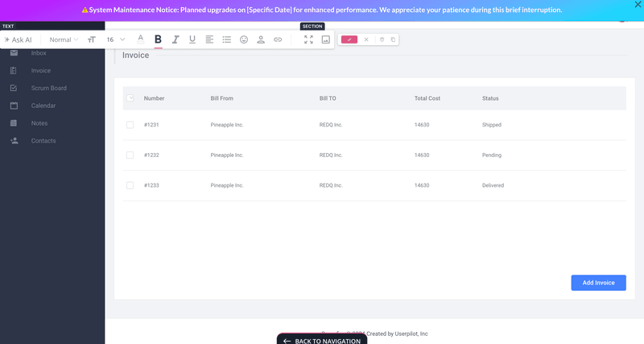
Task: Open the font size 16 dropdown
Action: pos(116,39)
